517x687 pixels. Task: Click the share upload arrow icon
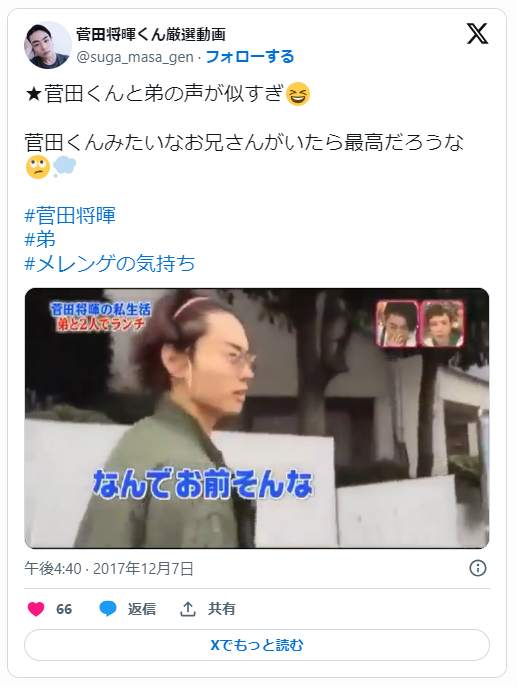pos(188,609)
